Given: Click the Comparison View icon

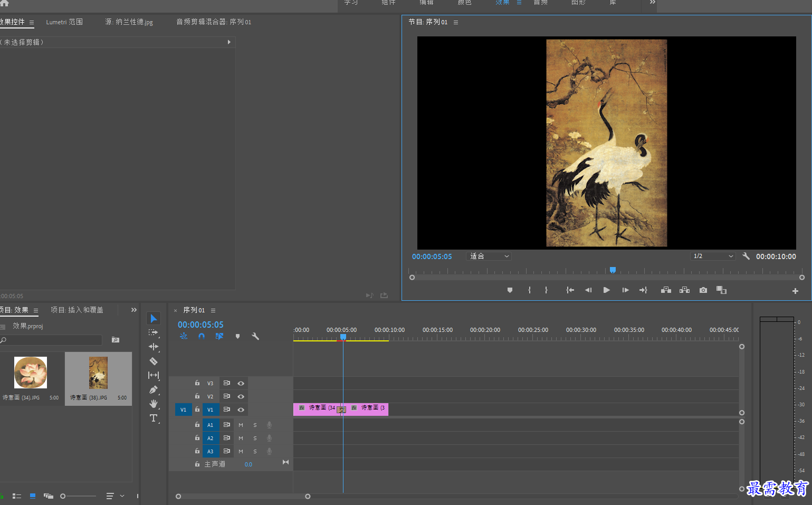Looking at the screenshot, I should (721, 290).
